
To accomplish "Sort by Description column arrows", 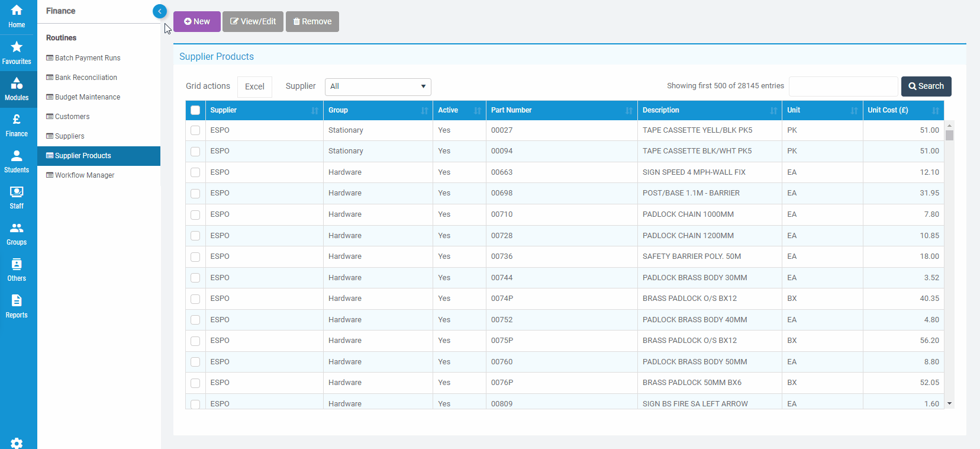I will point(773,111).
